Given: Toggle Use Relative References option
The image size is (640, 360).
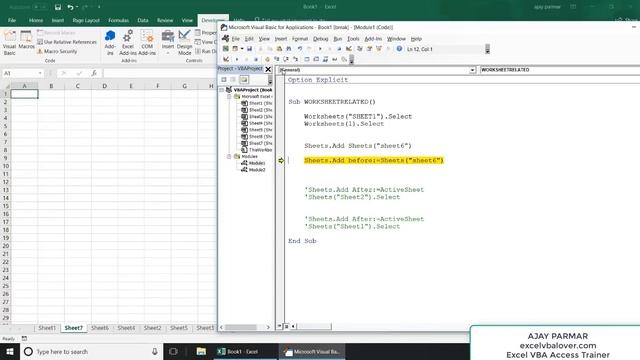Looking at the screenshot, I should coord(67,42).
